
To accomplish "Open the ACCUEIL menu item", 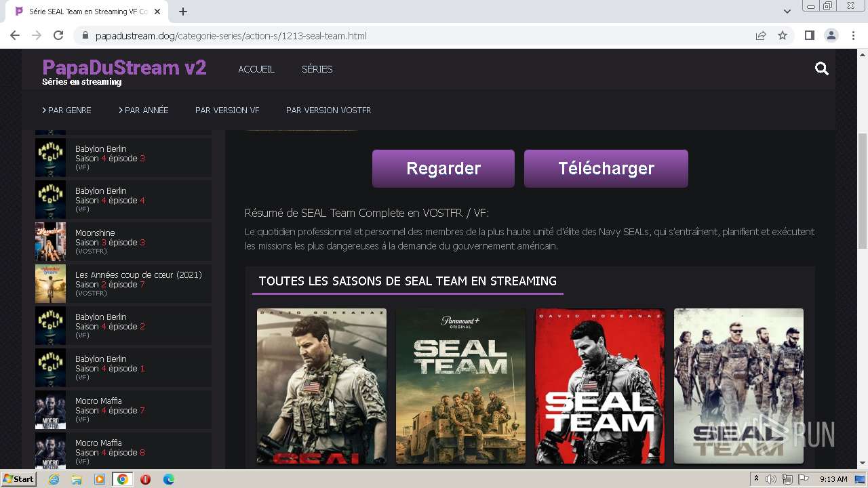I will (256, 69).
